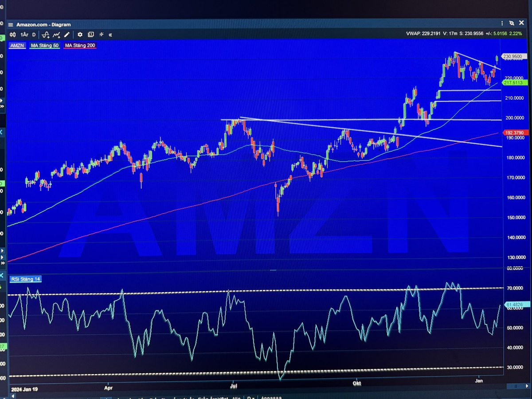Select the MA Stäng 200 legend label
Image resolution: width=532 pixels, height=399 pixels.
pyautogui.click(x=80, y=45)
